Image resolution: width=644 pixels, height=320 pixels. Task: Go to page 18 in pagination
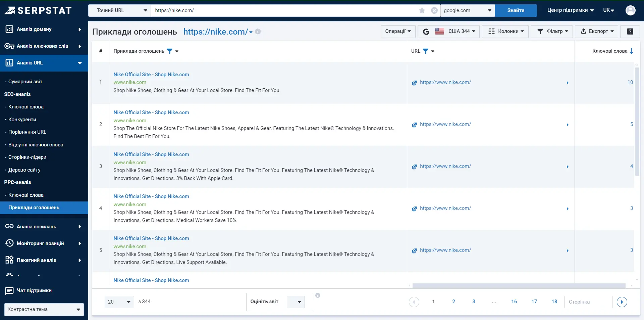[x=554, y=302]
